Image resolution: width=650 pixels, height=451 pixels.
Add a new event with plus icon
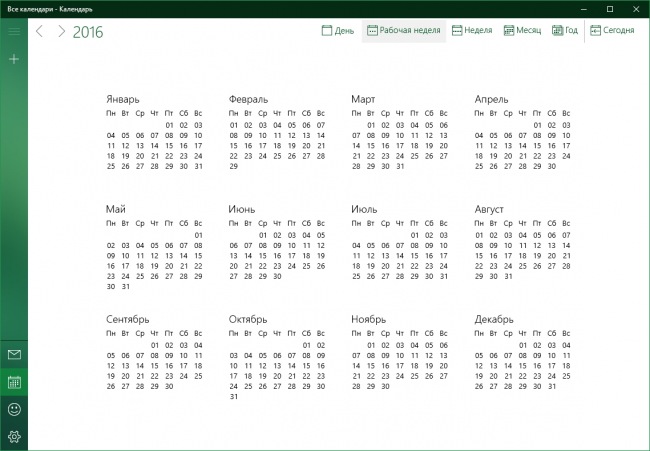click(14, 59)
